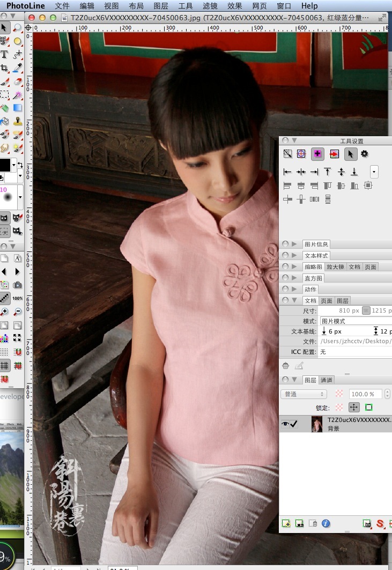Click the 100% zoom button

pos(18,298)
